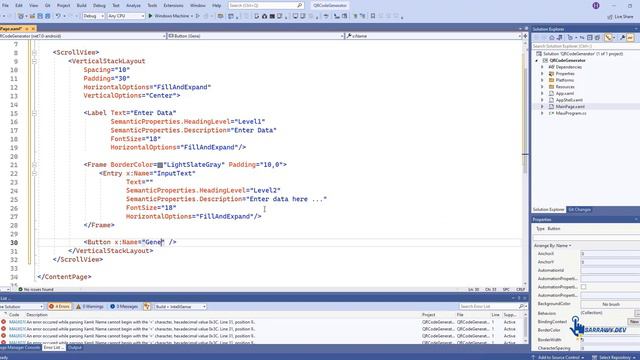The image size is (640, 360).
Task: Click Switch Views icon in Solution Explorer
Action: click(560, 38)
